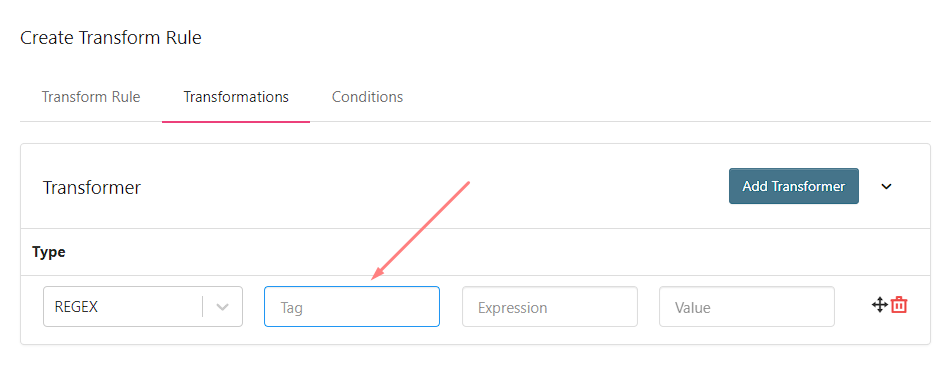The image size is (950, 385).
Task: Click the Add Transformer button
Action: (794, 186)
